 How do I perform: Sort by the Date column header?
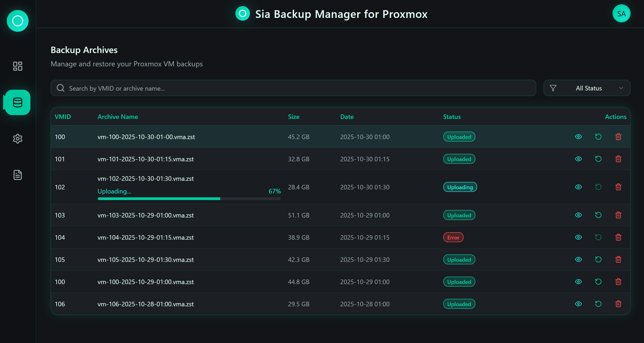pos(347,117)
